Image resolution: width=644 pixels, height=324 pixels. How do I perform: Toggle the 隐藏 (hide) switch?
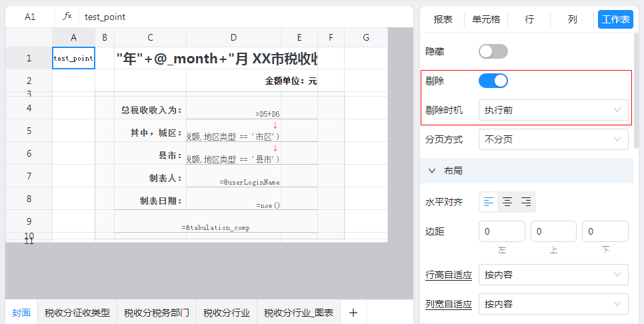[x=493, y=51]
